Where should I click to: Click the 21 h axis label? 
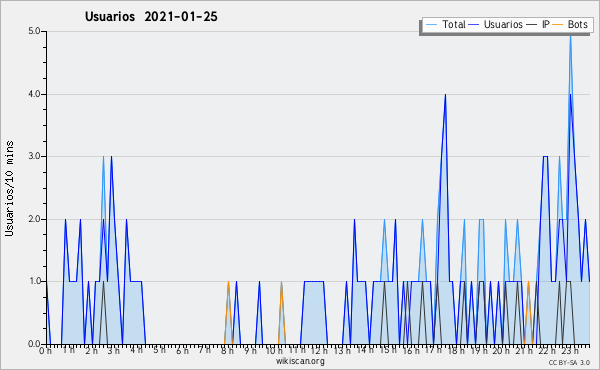point(524,351)
